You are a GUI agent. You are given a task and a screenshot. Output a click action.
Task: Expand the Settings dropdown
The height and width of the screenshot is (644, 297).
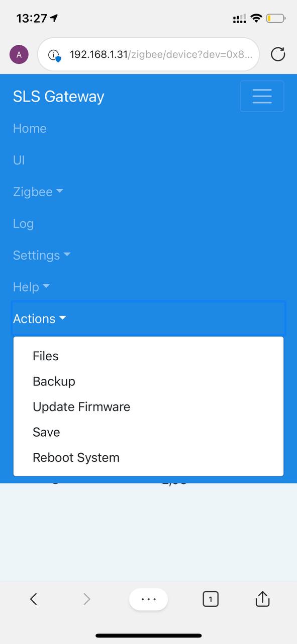[42, 255]
